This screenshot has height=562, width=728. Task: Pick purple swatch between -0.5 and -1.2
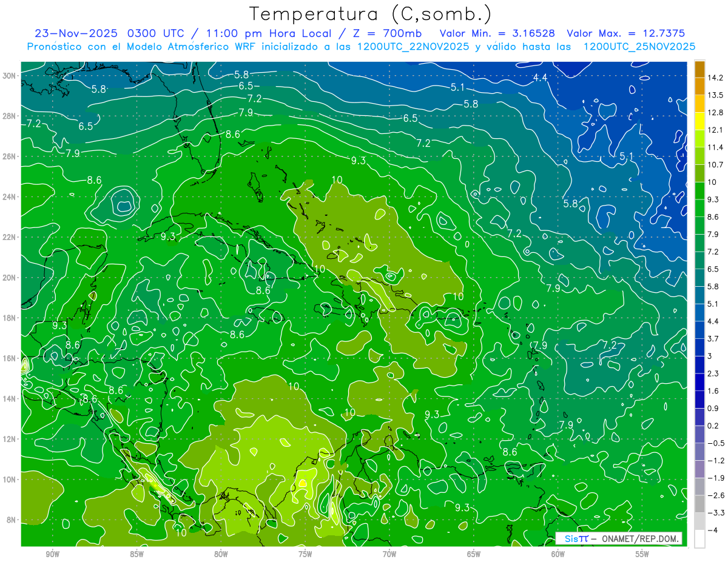699,452
